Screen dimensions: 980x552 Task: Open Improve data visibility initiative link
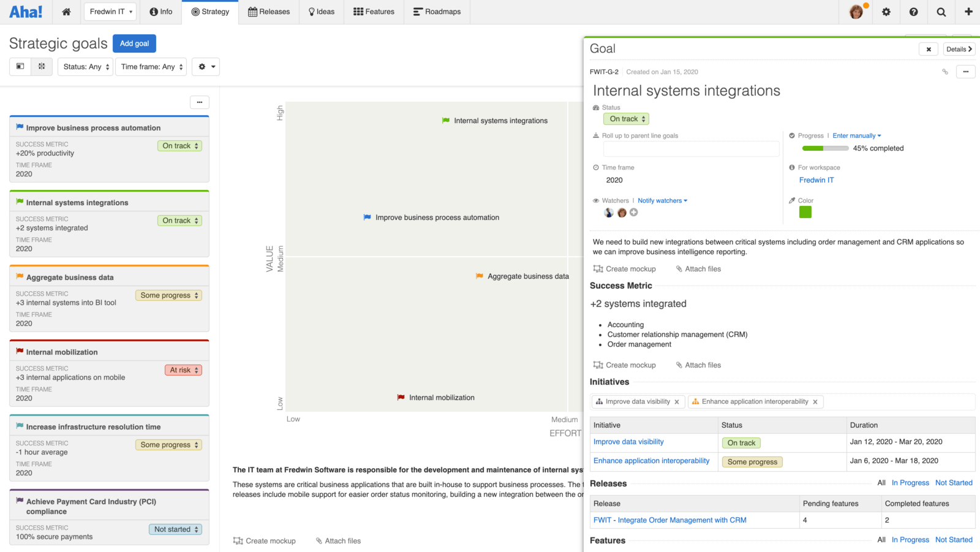click(x=628, y=442)
